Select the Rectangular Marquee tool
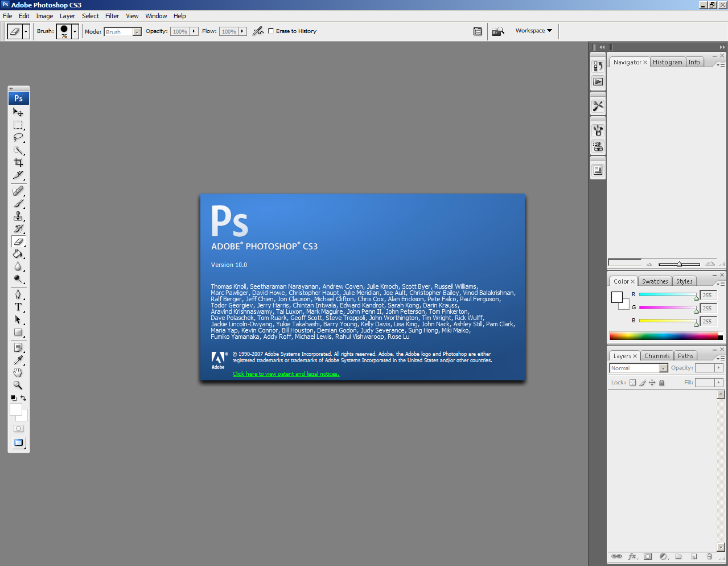This screenshot has width=728, height=566. point(18,125)
